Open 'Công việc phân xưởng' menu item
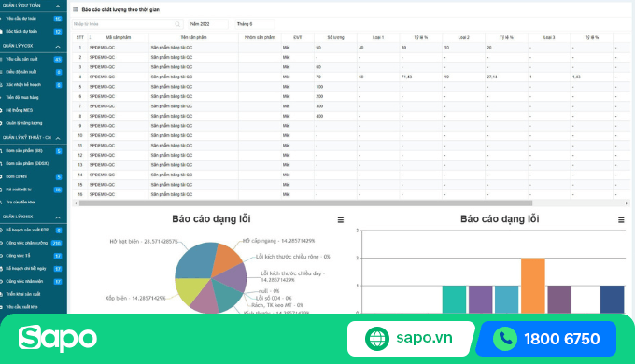 [27, 243]
